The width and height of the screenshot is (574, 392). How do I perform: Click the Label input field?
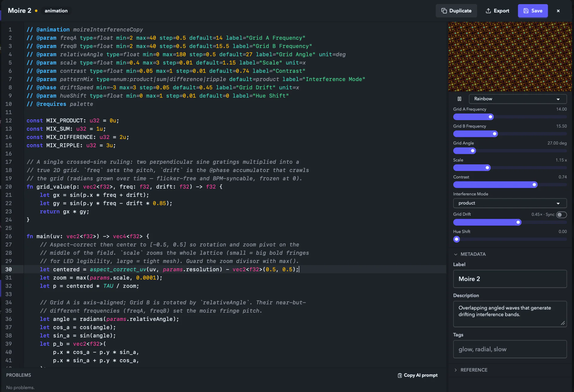pyautogui.click(x=510, y=279)
